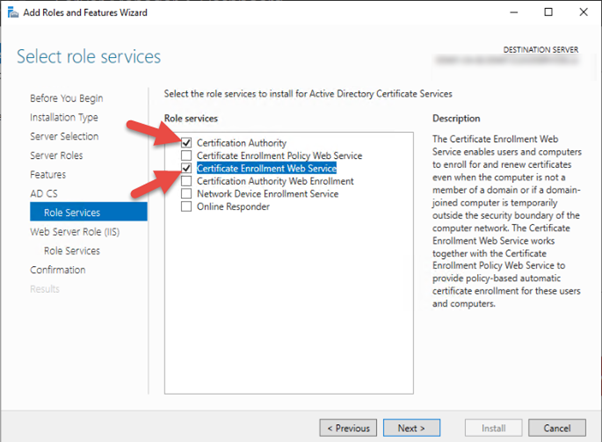Open Server Roles step
The image size is (602, 442).
(56, 156)
